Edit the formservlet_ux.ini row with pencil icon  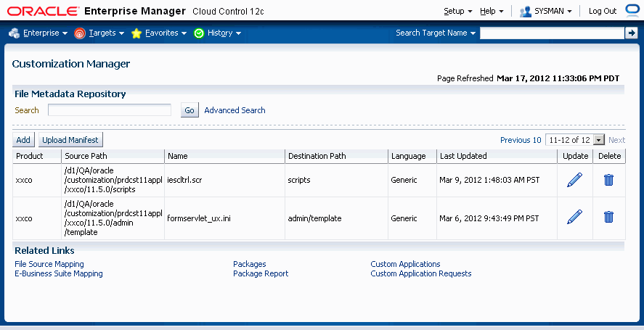pos(574,217)
